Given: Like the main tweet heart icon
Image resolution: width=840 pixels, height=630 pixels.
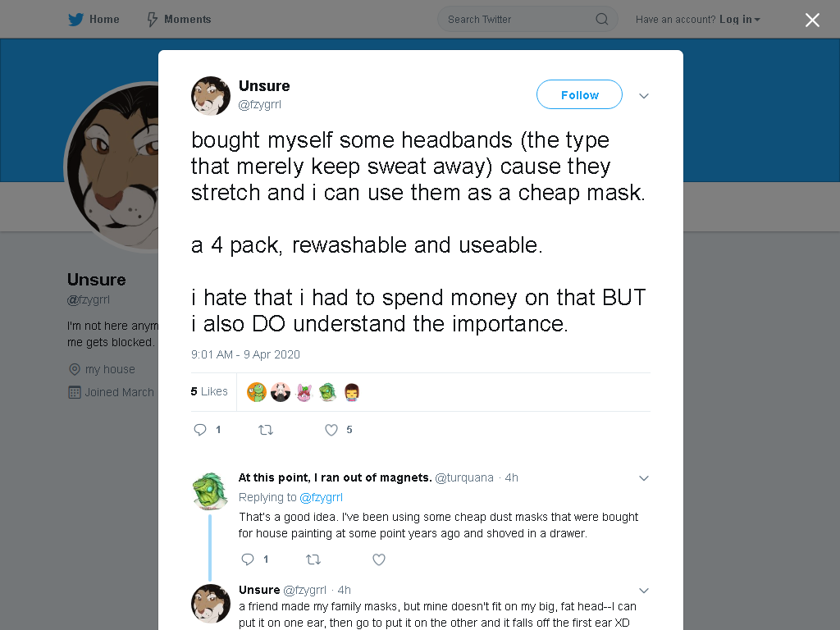Looking at the screenshot, I should 331,430.
